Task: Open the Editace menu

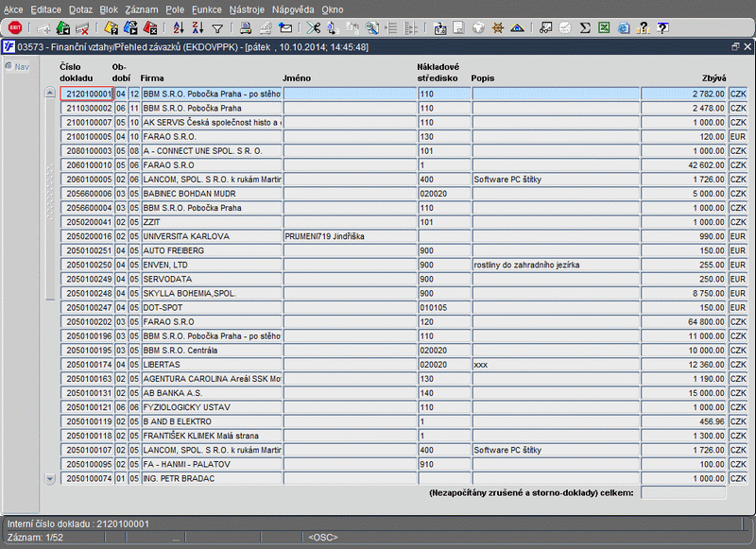Action: click(x=45, y=9)
